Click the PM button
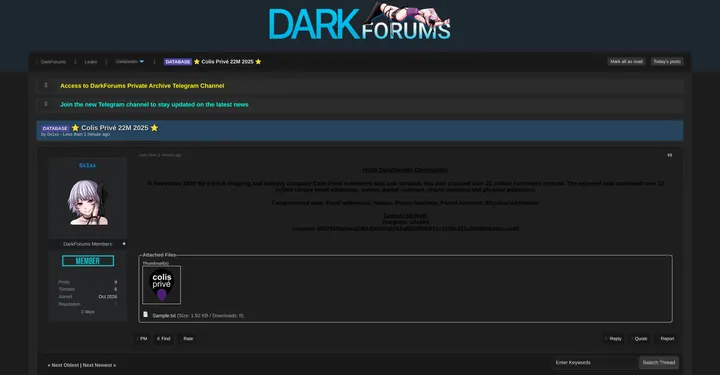Screen dimensions: 720x375 point(142,339)
